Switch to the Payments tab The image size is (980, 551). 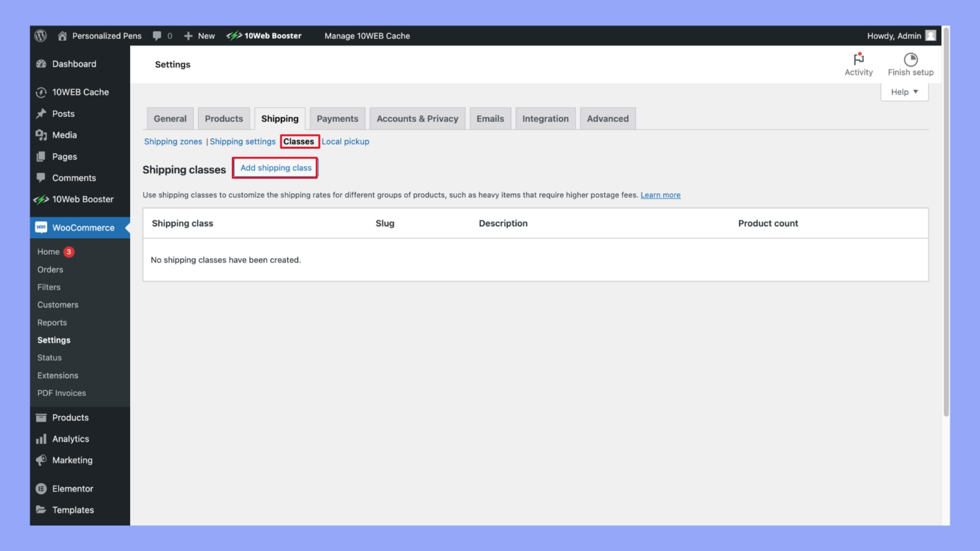click(337, 118)
